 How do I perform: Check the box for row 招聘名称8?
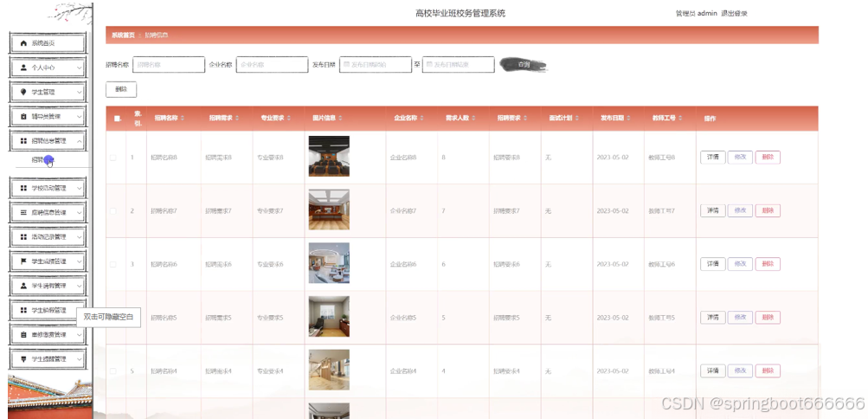pos(113,158)
